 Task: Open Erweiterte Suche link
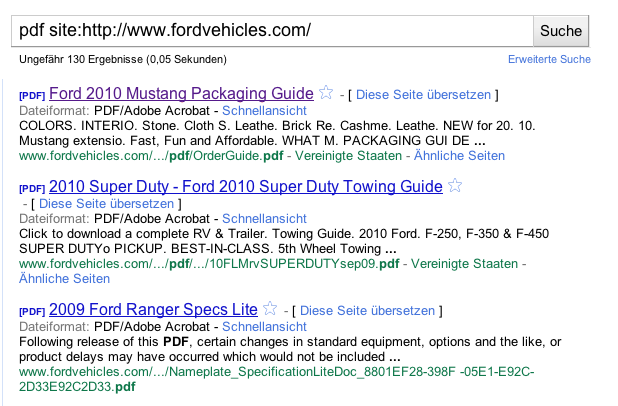549,60
